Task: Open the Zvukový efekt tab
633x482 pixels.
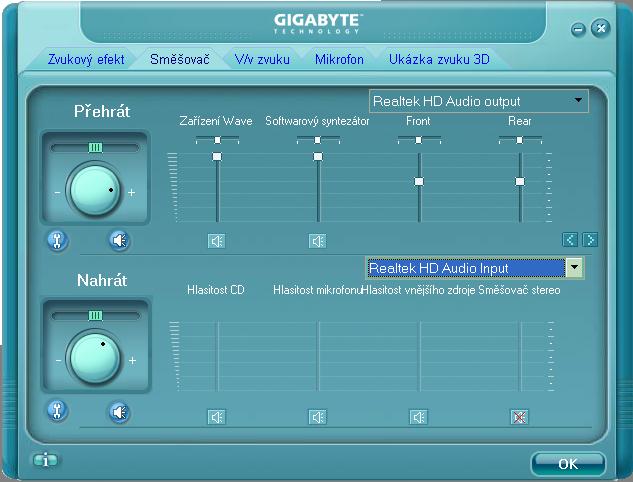Action: point(86,59)
